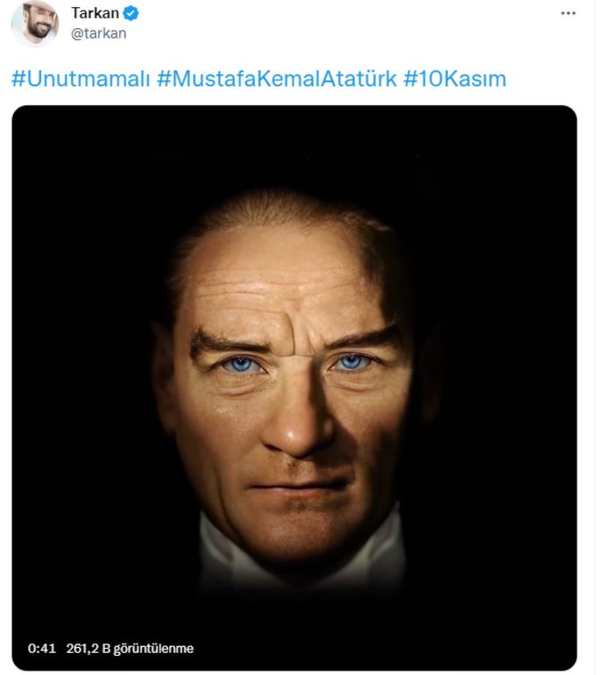Click the 0:41 video duration label
Image resolution: width=616 pixels, height=675 pixels.
pos(42,649)
